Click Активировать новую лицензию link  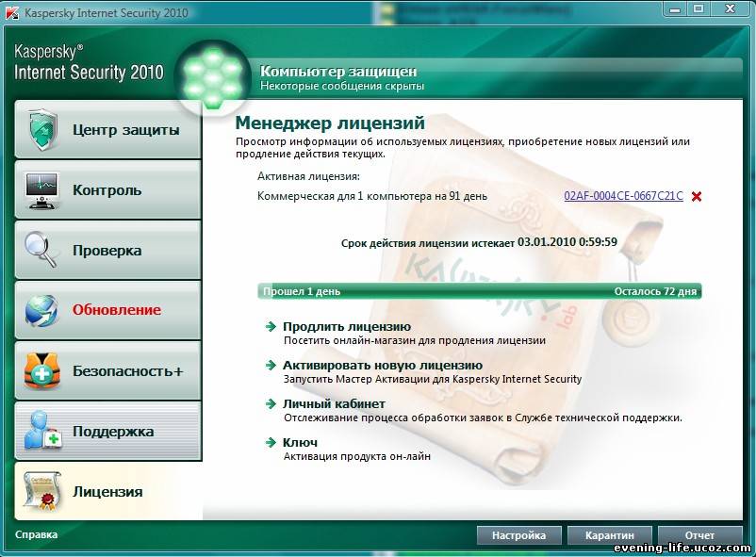383,365
